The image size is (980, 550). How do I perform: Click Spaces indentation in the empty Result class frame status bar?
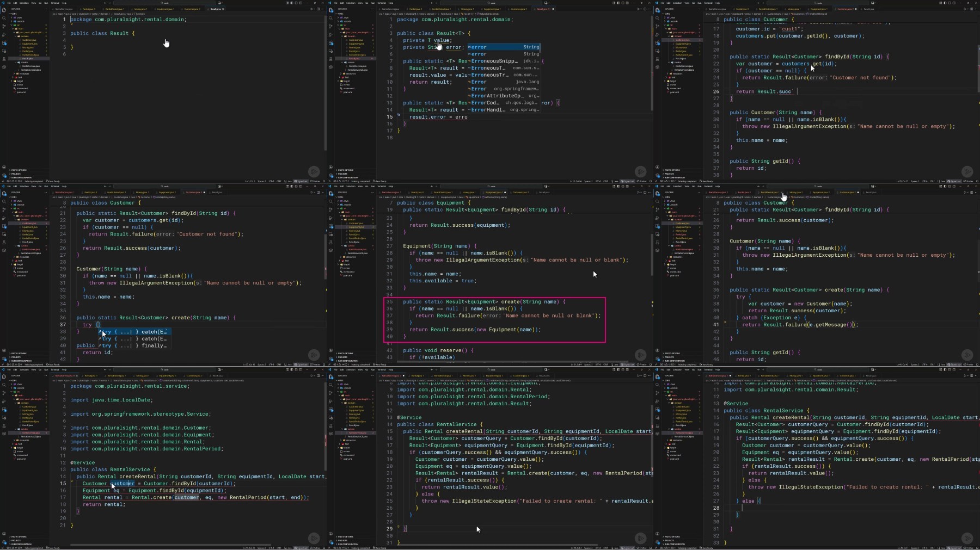[x=261, y=181]
